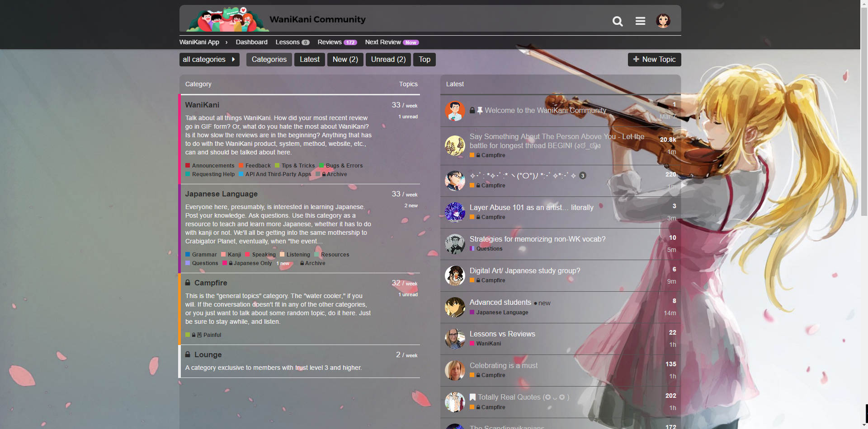Switch to the New (2) tab
This screenshot has width=868, height=429.
345,60
